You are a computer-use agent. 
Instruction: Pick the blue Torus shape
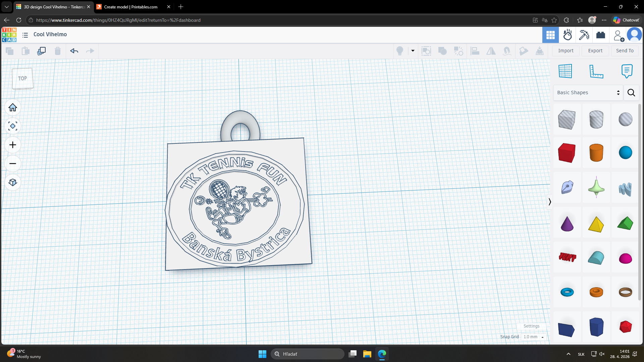coord(567,292)
